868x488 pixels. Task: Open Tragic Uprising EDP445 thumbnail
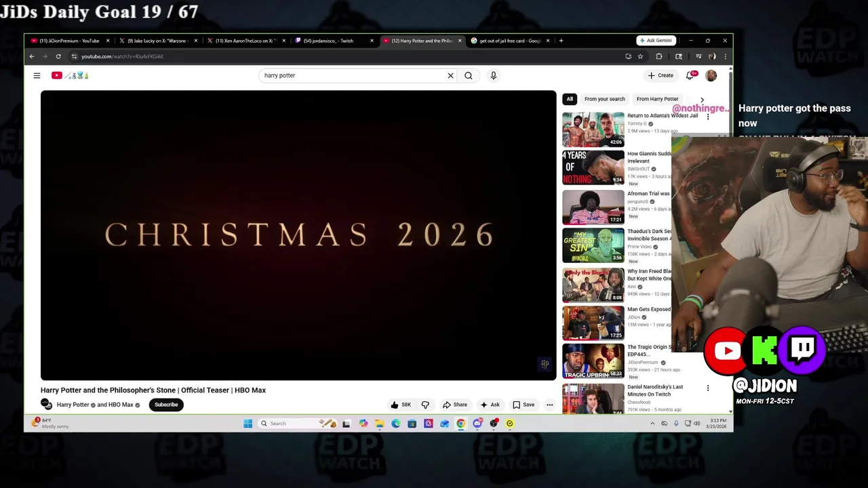(593, 361)
